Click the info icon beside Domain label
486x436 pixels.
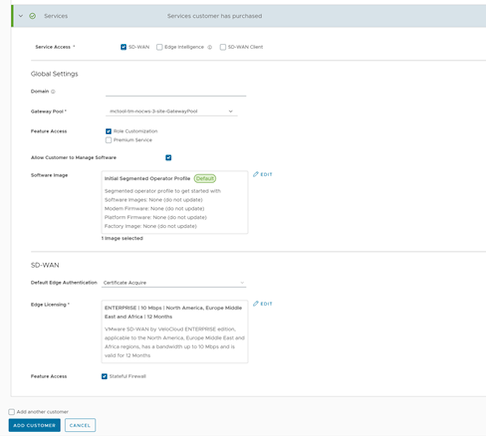point(53,91)
